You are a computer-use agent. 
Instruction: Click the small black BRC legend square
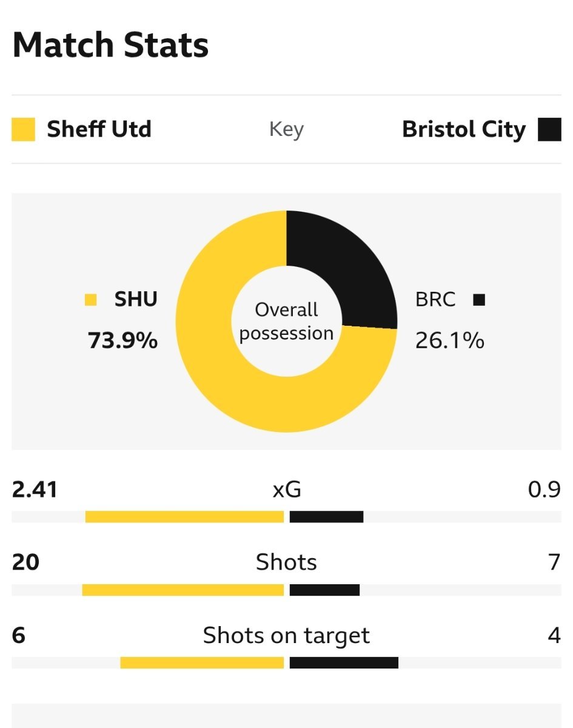[x=479, y=300]
